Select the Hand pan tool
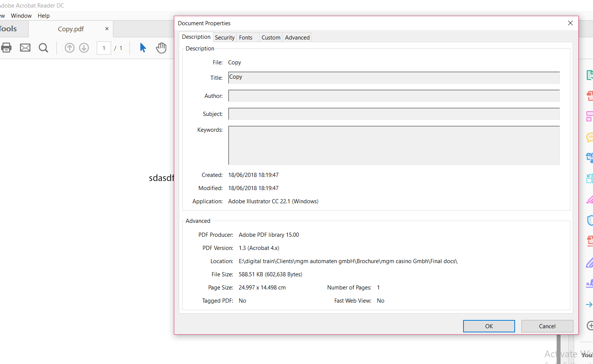The image size is (593, 364). [161, 48]
